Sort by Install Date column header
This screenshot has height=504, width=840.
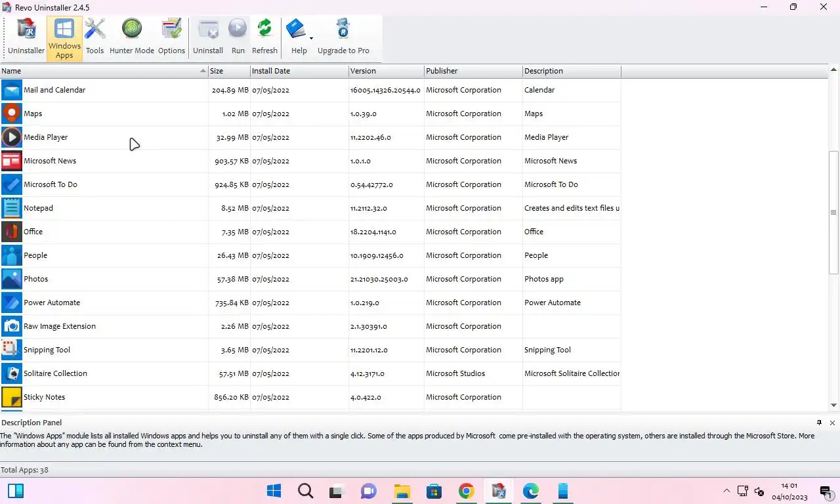click(x=299, y=71)
